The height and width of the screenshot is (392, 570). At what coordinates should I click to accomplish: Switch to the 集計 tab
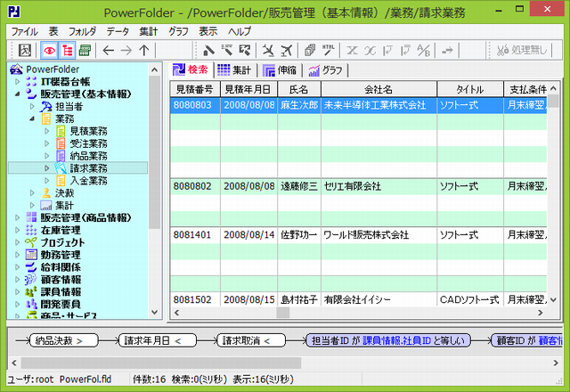pyautogui.click(x=235, y=69)
